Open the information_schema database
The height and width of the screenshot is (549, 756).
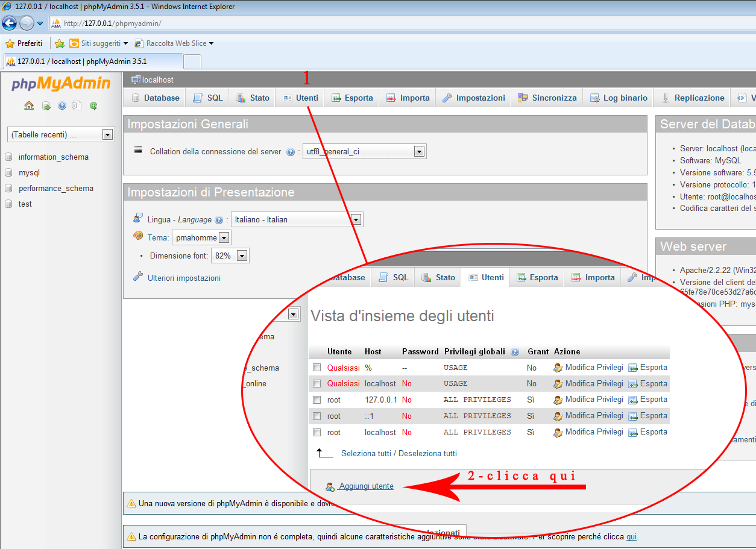[x=54, y=157]
